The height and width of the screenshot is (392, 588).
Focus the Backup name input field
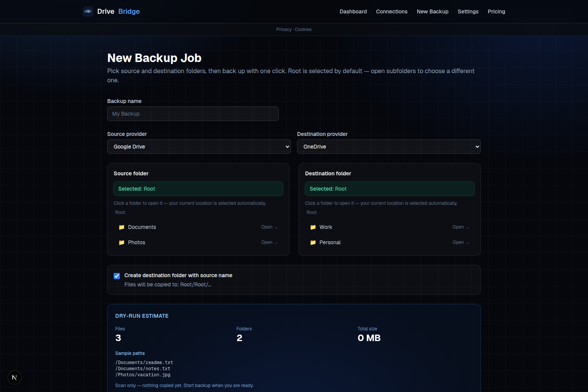(193, 114)
